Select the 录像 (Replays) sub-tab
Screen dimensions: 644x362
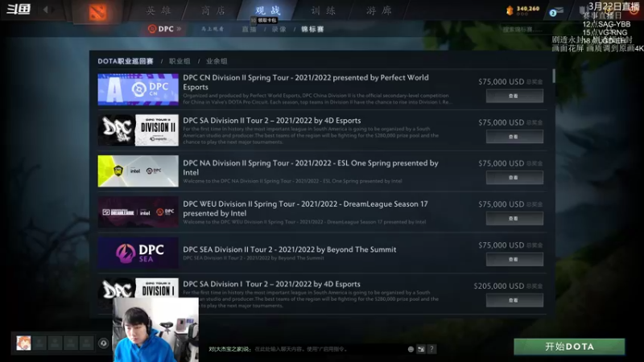tap(279, 29)
